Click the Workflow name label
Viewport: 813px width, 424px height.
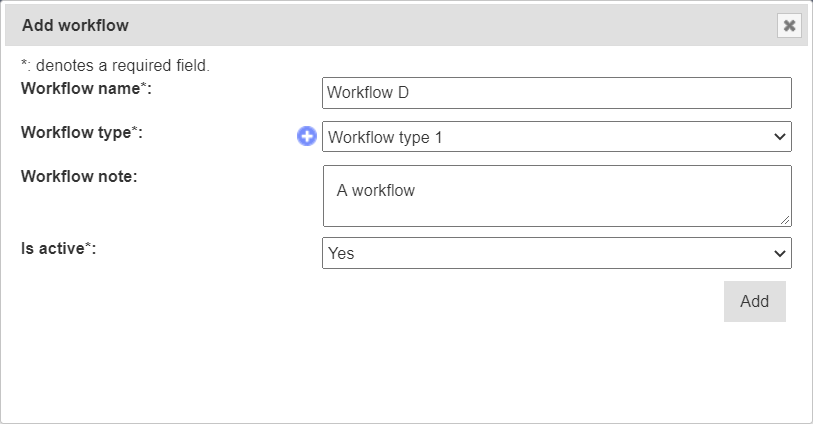(x=85, y=88)
